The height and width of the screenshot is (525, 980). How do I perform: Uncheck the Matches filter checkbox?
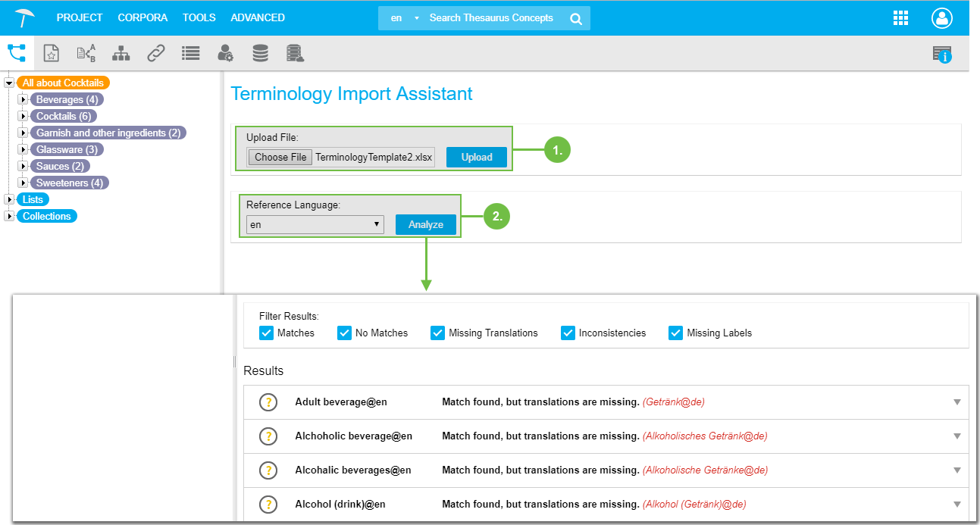(266, 333)
